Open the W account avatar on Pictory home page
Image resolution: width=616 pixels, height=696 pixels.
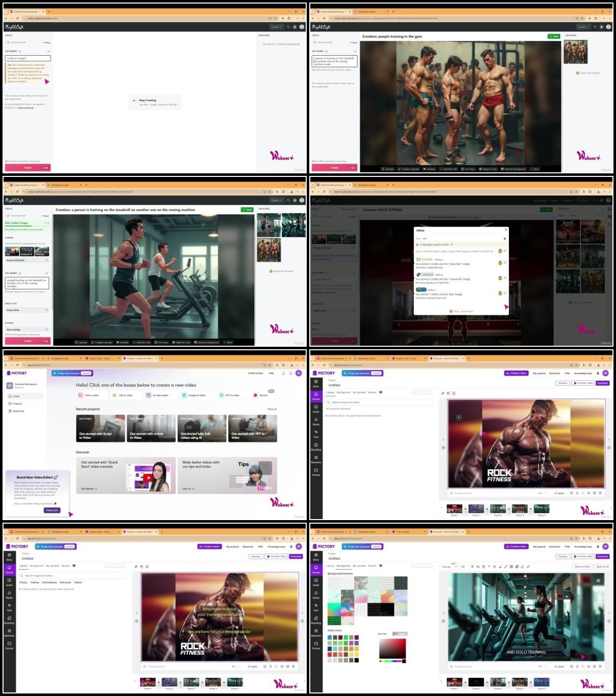pos(299,373)
